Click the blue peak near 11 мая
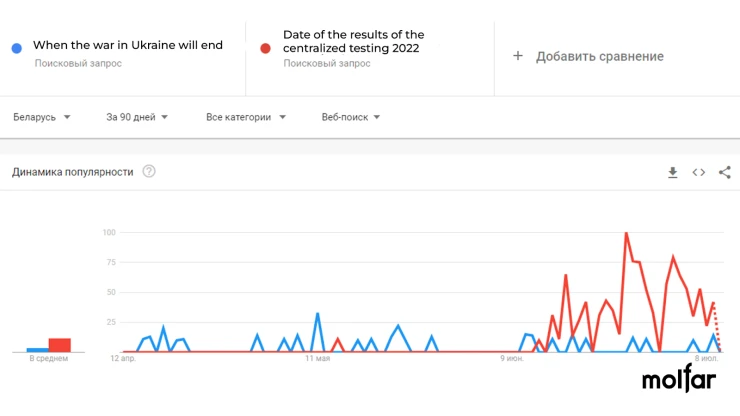Screen dimensions: 740x416 317,314
